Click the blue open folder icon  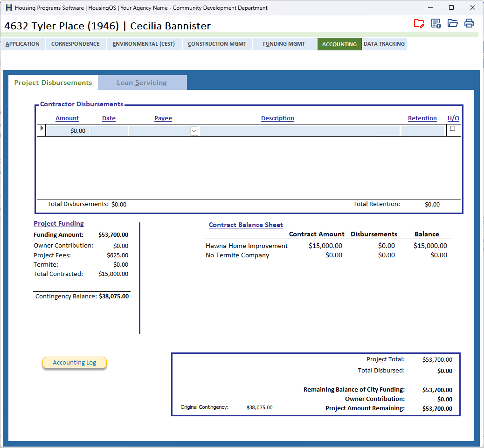click(x=452, y=23)
